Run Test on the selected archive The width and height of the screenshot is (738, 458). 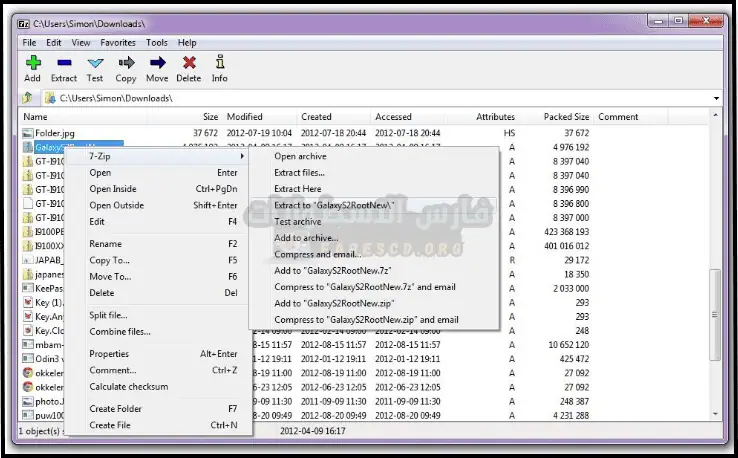(x=95, y=68)
